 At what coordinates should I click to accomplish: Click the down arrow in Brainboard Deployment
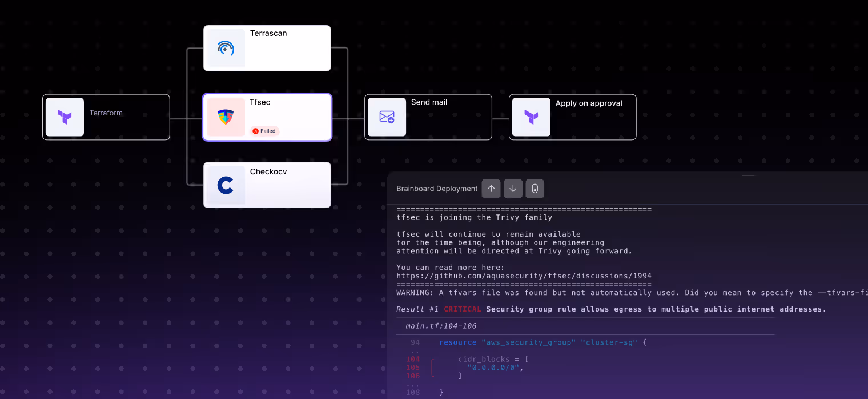coord(513,189)
